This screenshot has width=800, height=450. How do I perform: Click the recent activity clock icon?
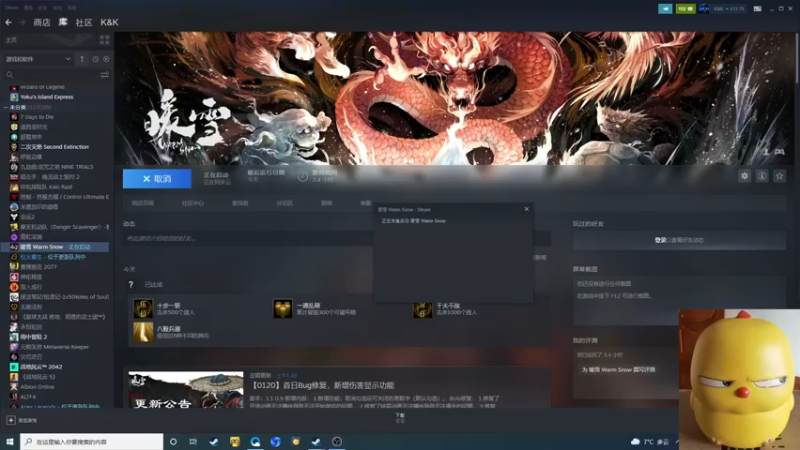tap(95, 59)
